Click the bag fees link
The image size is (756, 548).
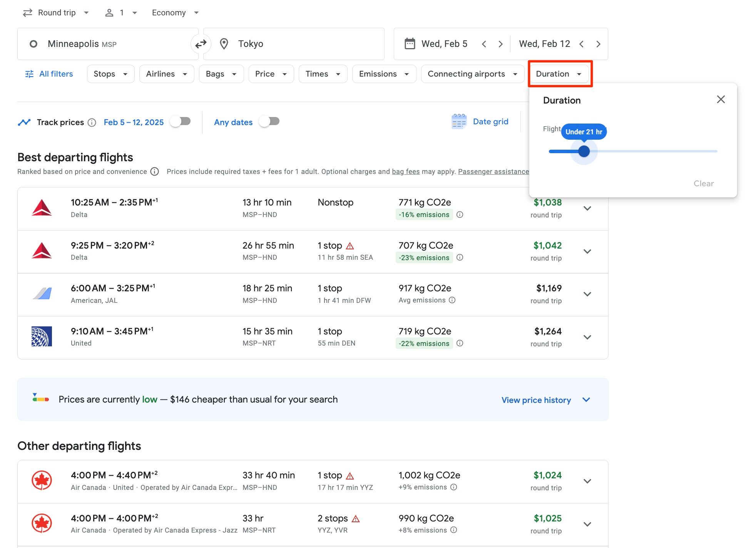tap(405, 171)
